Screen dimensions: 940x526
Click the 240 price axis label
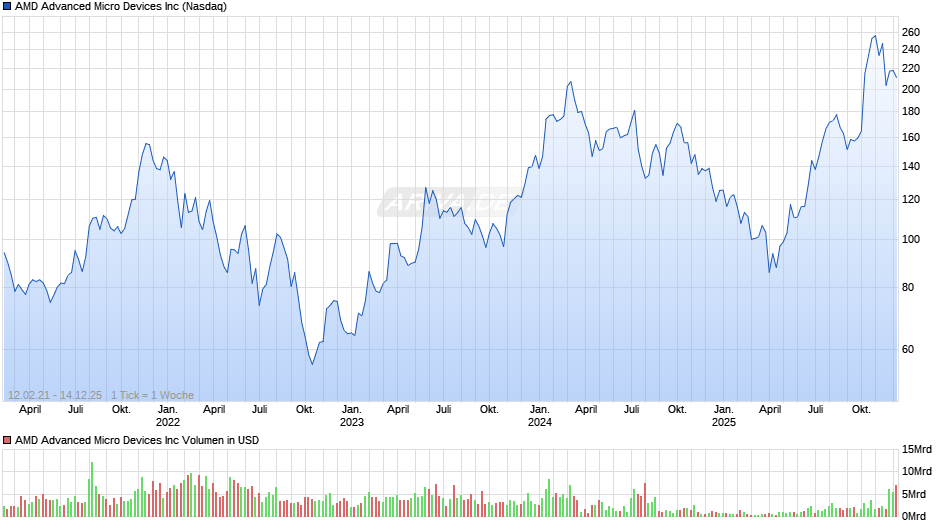(911, 49)
